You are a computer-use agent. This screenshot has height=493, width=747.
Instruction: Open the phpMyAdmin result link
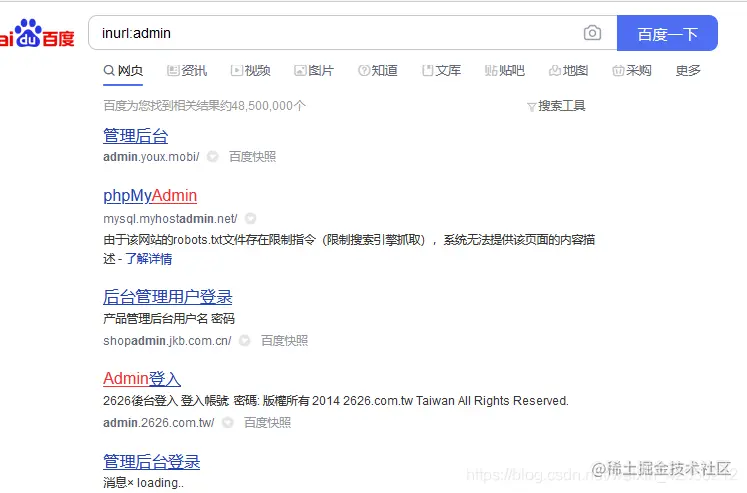coord(150,195)
